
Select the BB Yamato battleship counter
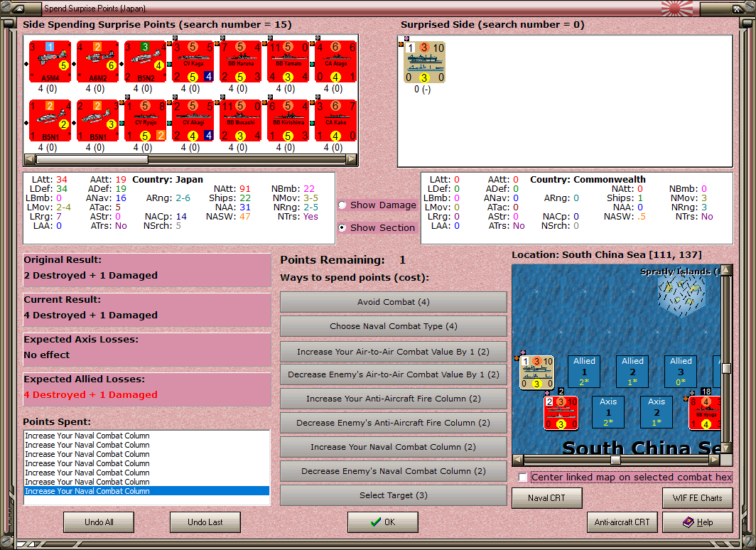[288, 62]
